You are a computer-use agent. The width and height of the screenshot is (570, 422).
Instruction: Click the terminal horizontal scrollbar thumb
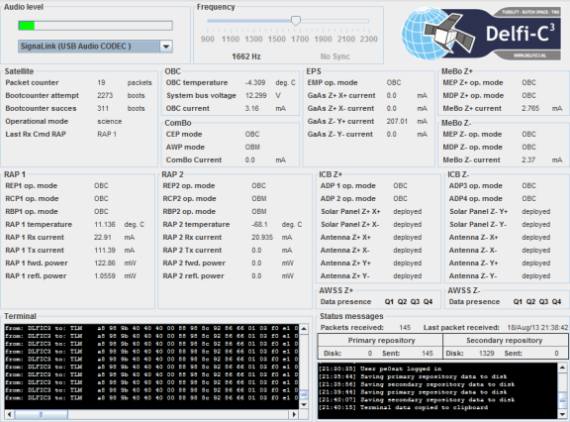(x=41, y=414)
